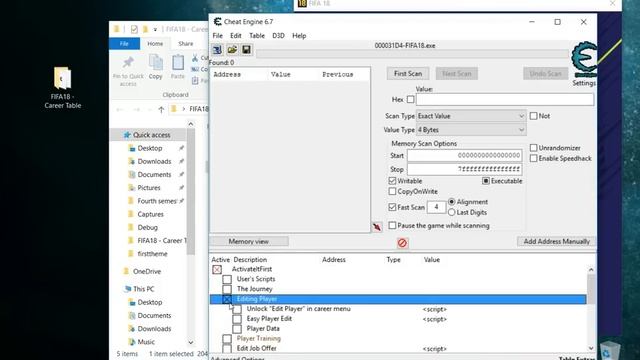Image resolution: width=640 pixels, height=360 pixels.
Task: Open Recycle Bin on desktop
Action: [x=610, y=350]
